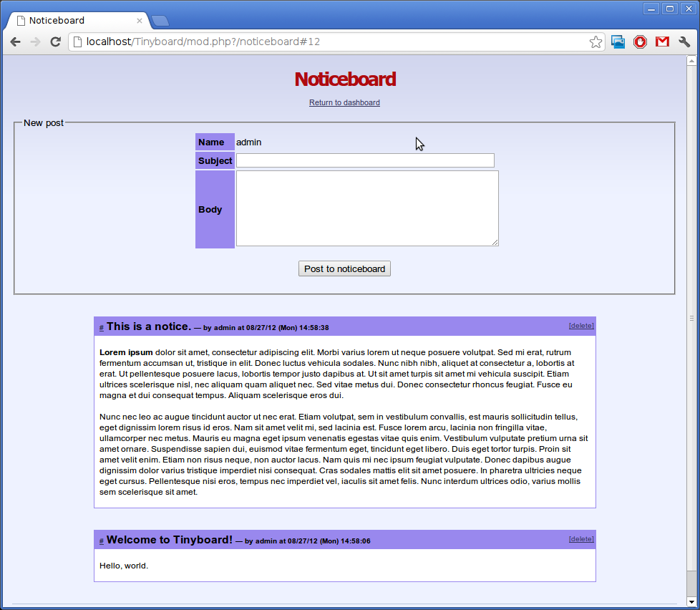Open the # permalink for "Welcome to Tinyboard!"

(x=102, y=541)
